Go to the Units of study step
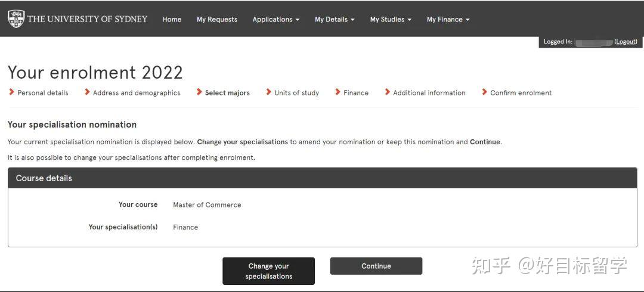 pyautogui.click(x=296, y=93)
